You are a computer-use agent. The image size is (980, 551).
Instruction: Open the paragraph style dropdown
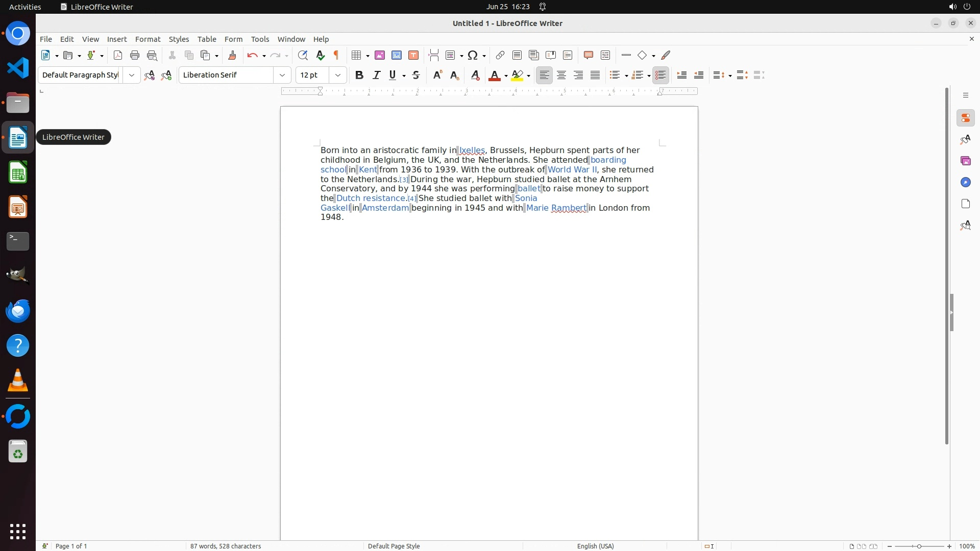132,75
